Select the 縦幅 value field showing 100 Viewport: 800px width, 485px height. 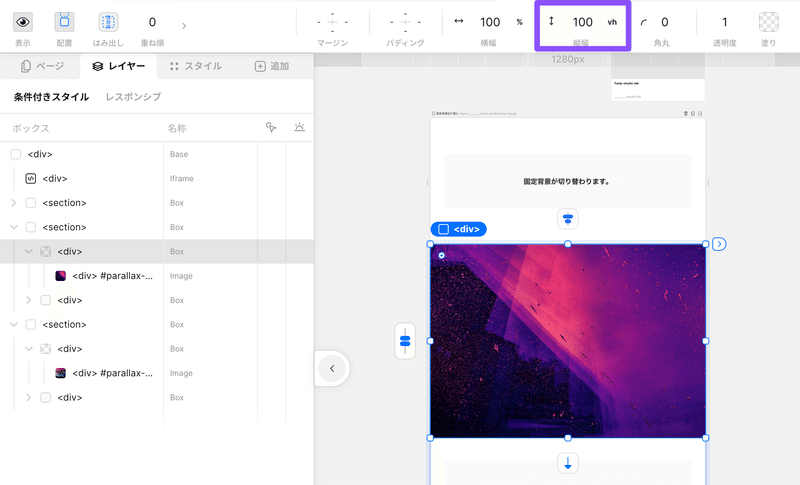pyautogui.click(x=582, y=22)
